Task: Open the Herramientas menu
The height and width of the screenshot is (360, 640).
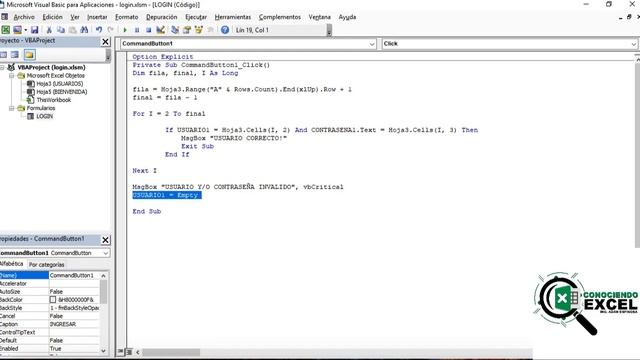Action: [x=233, y=17]
